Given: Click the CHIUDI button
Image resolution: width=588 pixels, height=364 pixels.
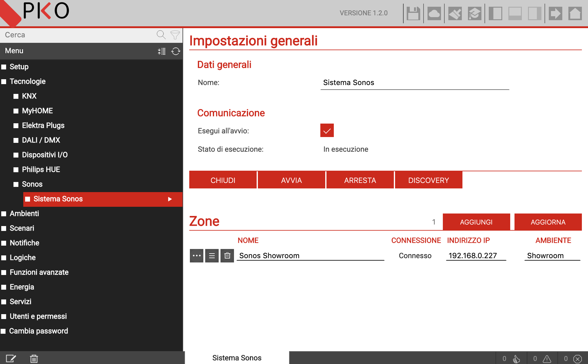Looking at the screenshot, I should pos(223,180).
